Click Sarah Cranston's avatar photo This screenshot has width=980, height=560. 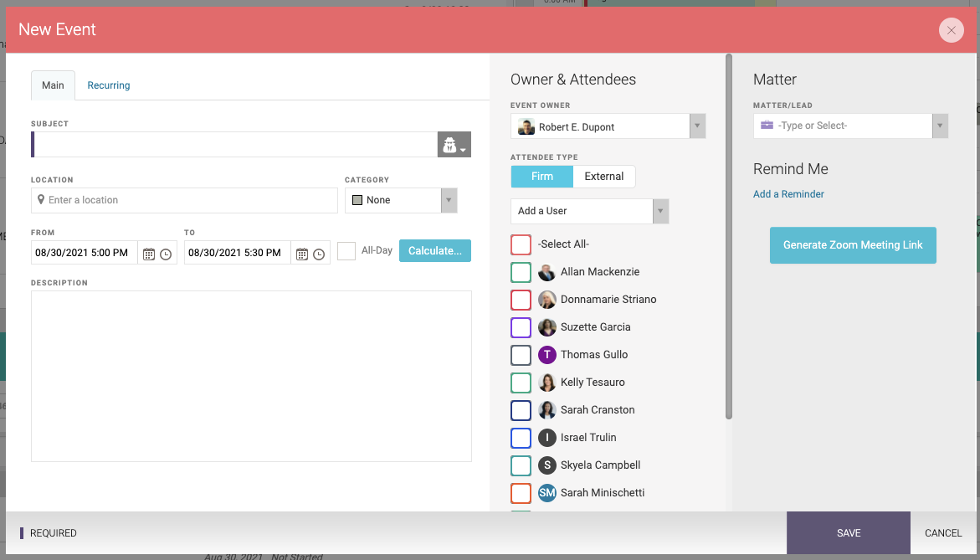click(x=546, y=409)
